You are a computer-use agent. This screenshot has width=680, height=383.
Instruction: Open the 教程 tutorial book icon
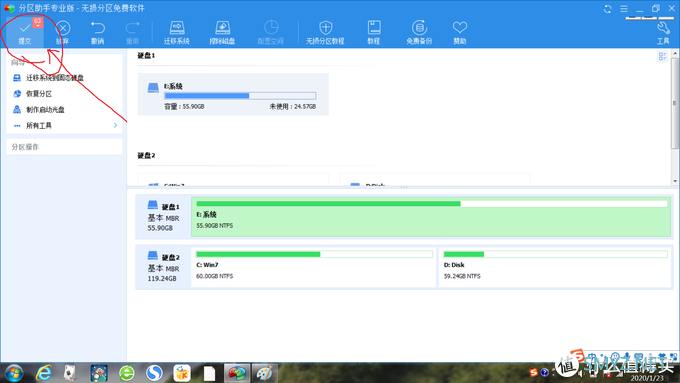pos(374,28)
